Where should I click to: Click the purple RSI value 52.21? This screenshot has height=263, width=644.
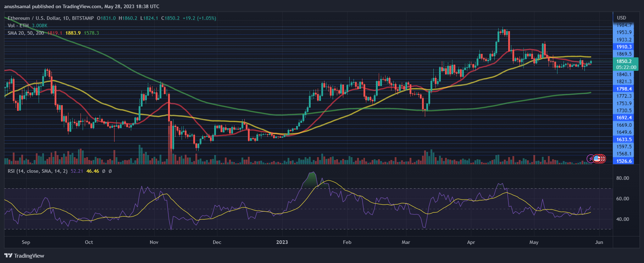pyautogui.click(x=77, y=171)
